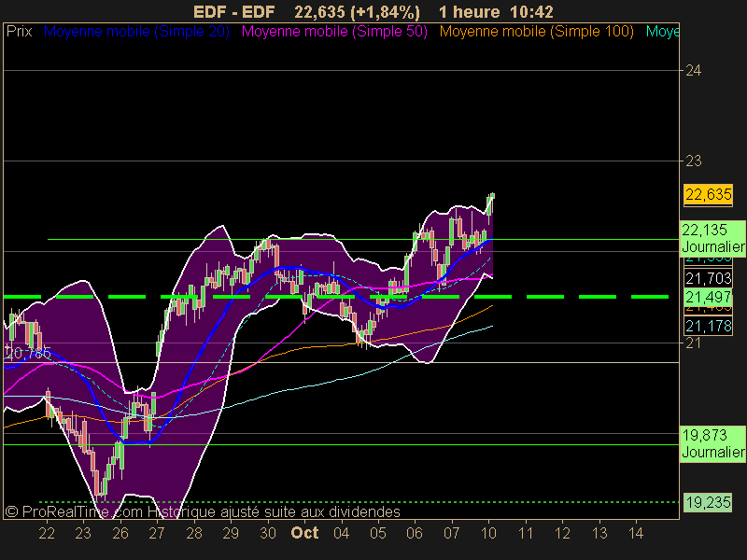
Task: Click the ProRealTime.com copyright text
Action: click(203, 511)
